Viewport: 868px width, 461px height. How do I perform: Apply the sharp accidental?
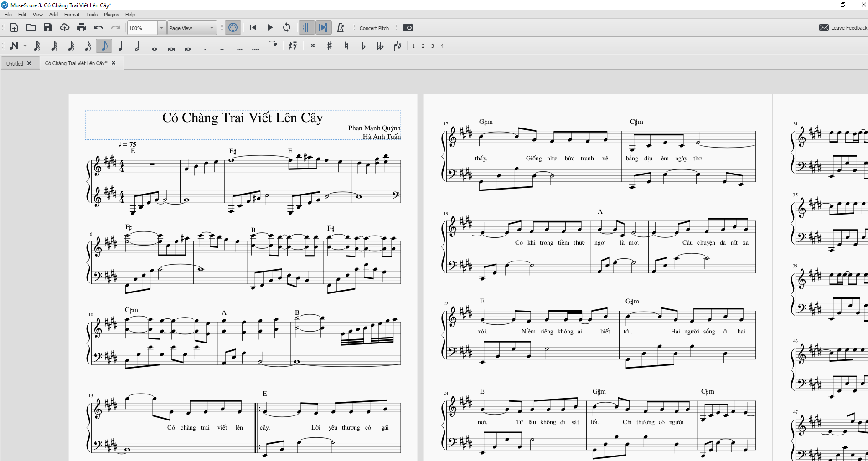click(x=330, y=46)
